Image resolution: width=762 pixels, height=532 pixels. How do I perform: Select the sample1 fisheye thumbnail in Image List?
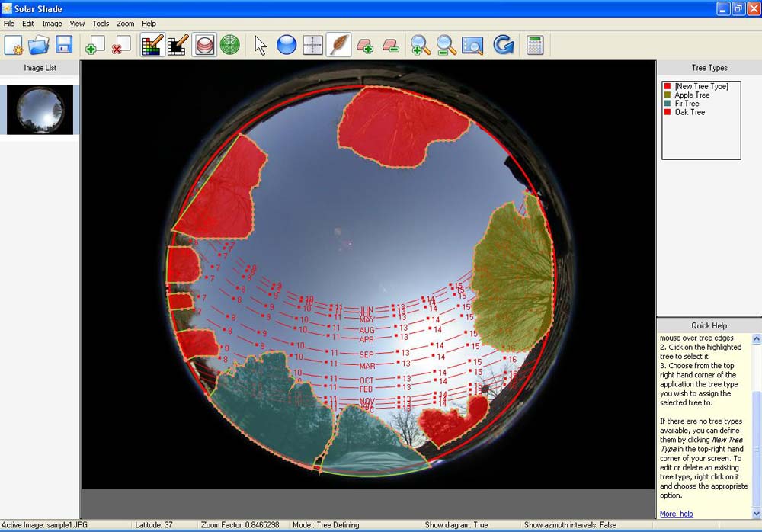coord(40,109)
